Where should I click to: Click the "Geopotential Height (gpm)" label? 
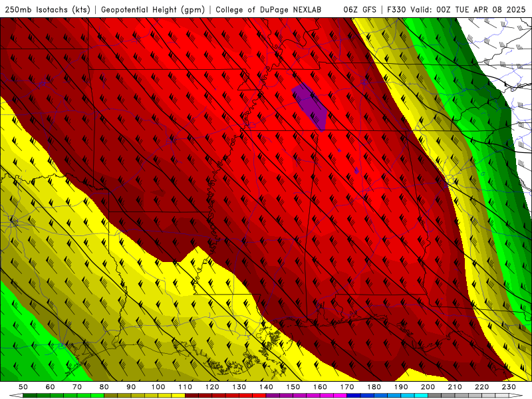153,10
